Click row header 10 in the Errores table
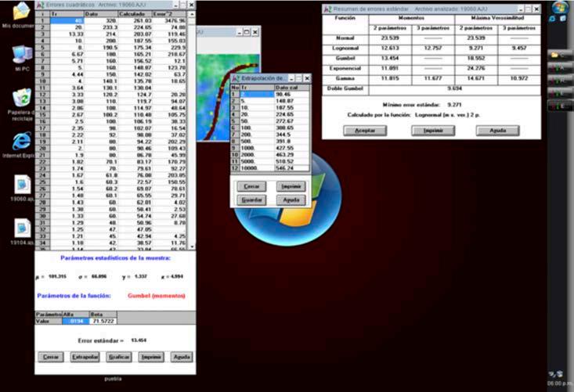The height and width of the screenshot is (392, 574). click(42, 81)
